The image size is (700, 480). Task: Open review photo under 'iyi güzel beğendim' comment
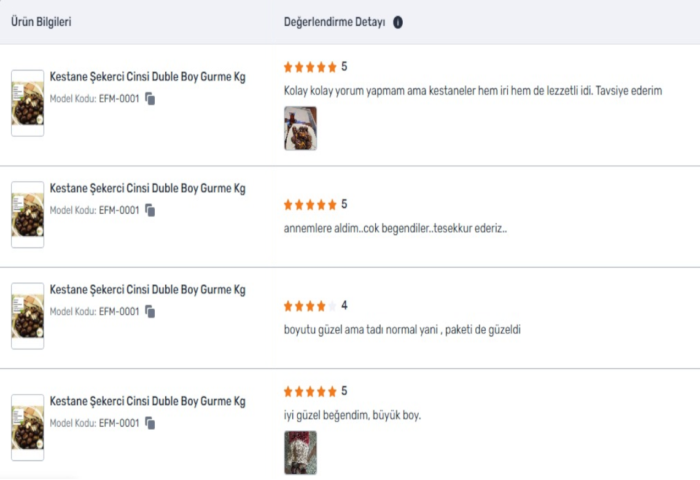click(300, 452)
